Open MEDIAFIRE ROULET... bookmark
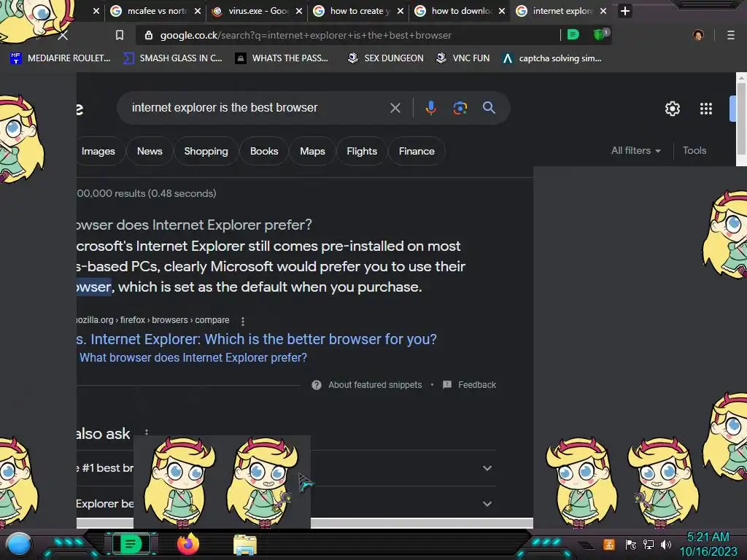This screenshot has height=560, width=747. click(x=60, y=58)
